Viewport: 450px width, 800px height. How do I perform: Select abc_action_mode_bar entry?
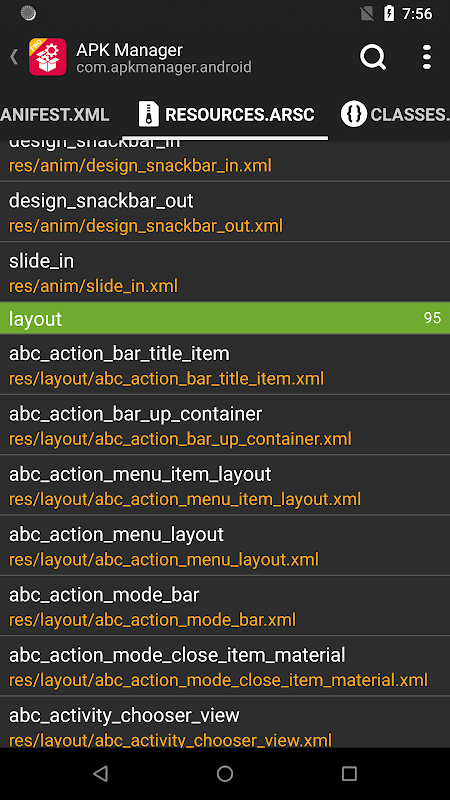point(225,606)
